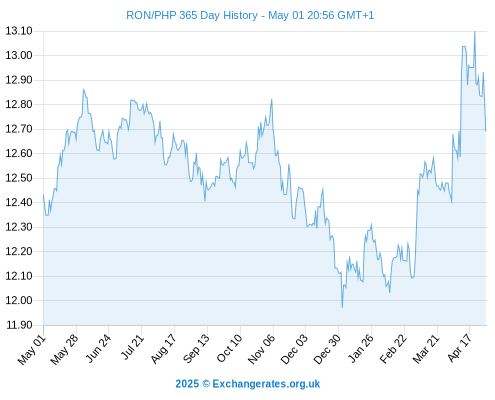
Task: Select the Oct 10 x-axis date label
Action: click(229, 348)
